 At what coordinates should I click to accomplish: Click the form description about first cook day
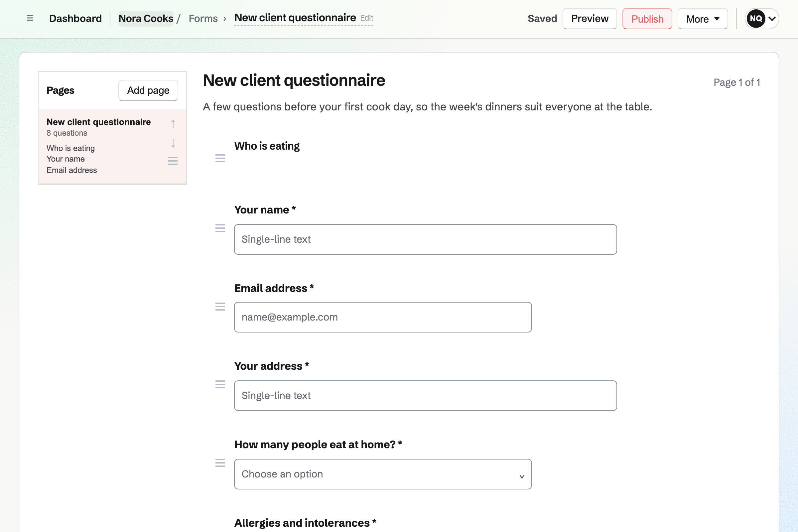428,107
